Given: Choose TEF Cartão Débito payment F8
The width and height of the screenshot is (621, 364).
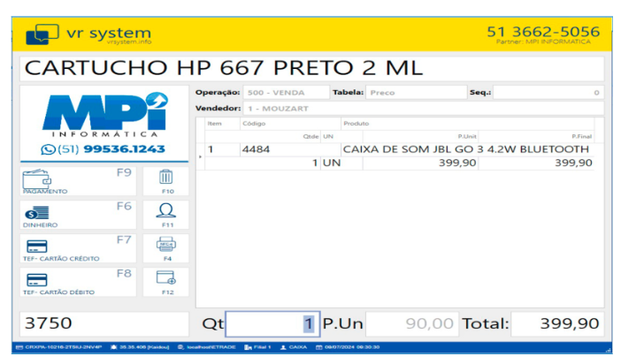Looking at the screenshot, I should coord(77,282).
